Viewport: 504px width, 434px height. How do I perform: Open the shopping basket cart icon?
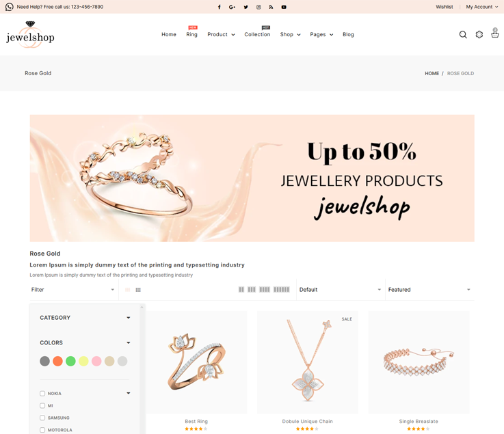[x=495, y=33]
